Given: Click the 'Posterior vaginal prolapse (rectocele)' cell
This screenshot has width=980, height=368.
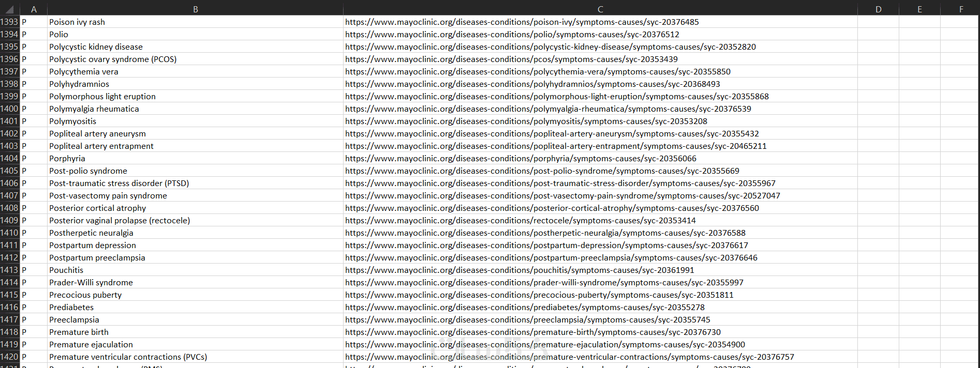Looking at the screenshot, I should pyautogui.click(x=195, y=220).
